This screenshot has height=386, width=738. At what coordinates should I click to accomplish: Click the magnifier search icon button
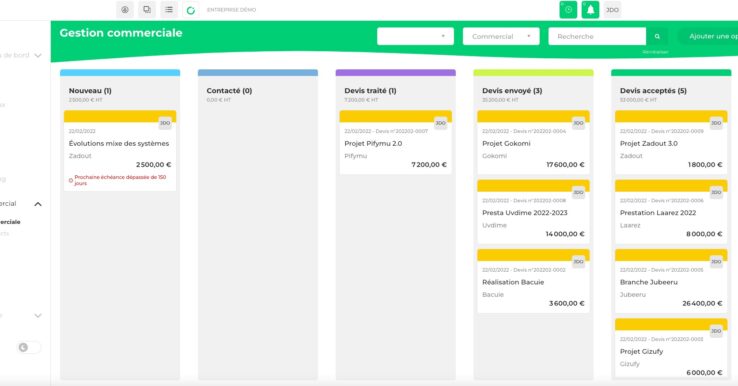coord(657,36)
